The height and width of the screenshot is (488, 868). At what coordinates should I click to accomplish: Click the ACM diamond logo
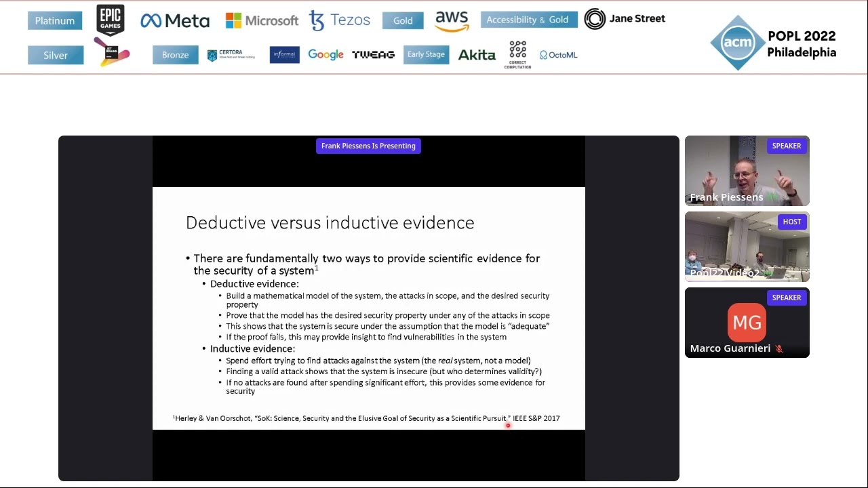[737, 43]
